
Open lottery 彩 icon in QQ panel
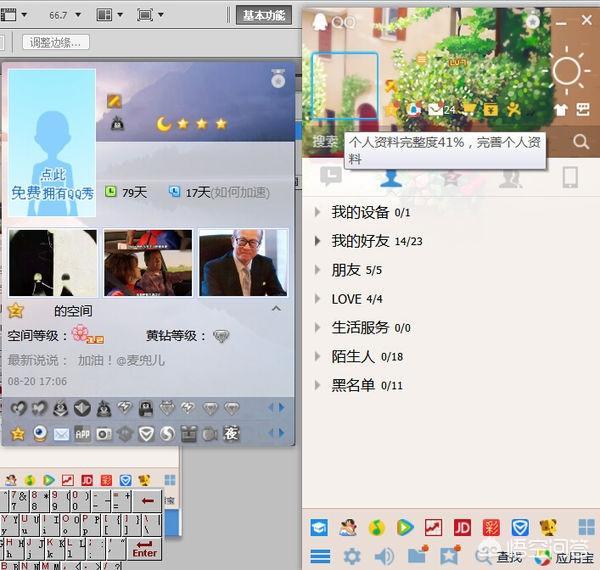tap(491, 528)
